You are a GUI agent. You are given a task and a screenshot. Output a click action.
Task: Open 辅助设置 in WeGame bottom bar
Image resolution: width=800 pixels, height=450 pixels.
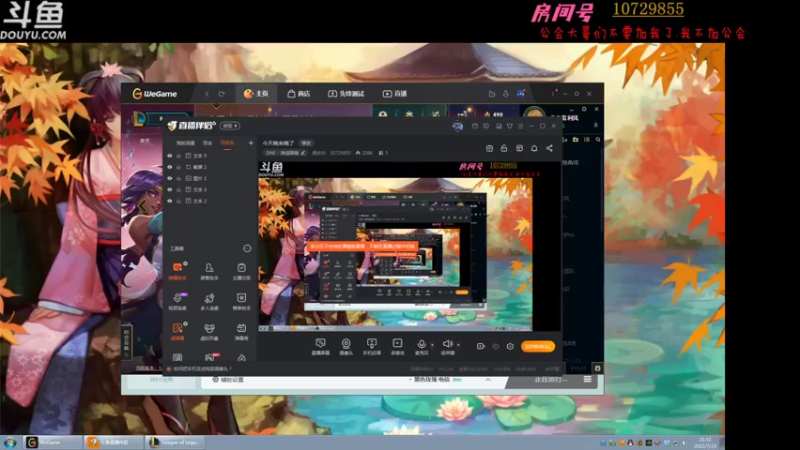tap(228, 380)
